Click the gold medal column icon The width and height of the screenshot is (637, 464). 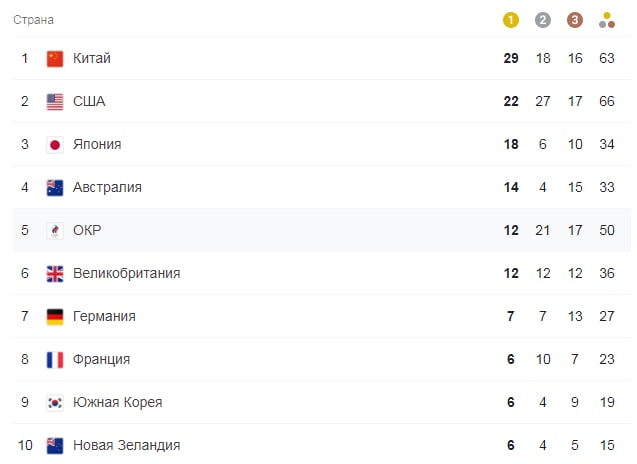(511, 20)
